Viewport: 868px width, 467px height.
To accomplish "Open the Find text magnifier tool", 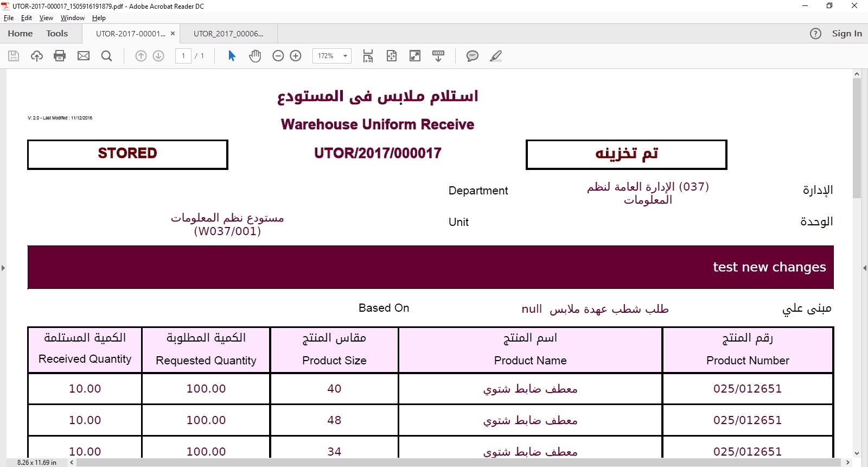I will tap(107, 56).
